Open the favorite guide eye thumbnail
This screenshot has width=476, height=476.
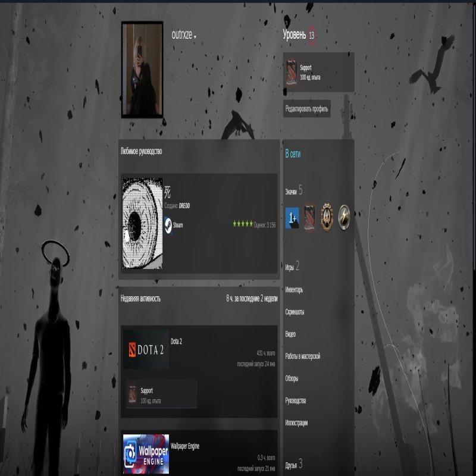coord(142,224)
